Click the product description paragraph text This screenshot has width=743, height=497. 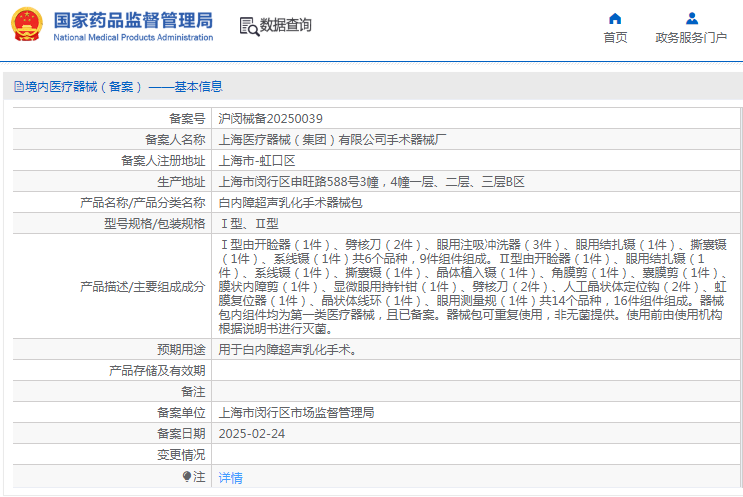point(472,287)
